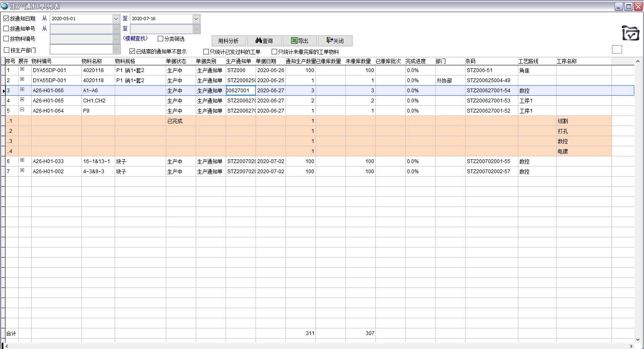Viewport: 644px width, 349px height.
Task: Uncheck the 按通知日期 checkbox
Action: tap(6, 19)
